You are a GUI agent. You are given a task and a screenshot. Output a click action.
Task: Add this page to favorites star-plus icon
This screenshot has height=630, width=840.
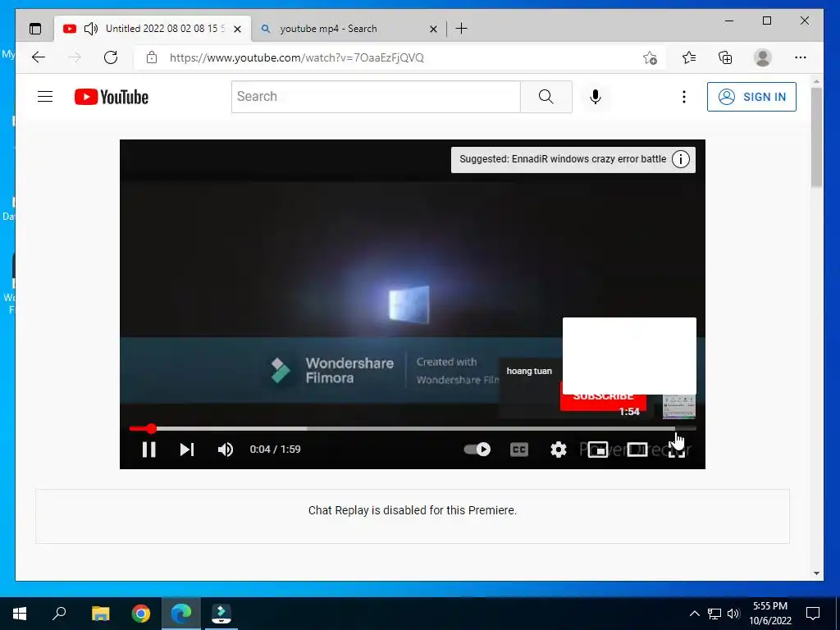650,57
